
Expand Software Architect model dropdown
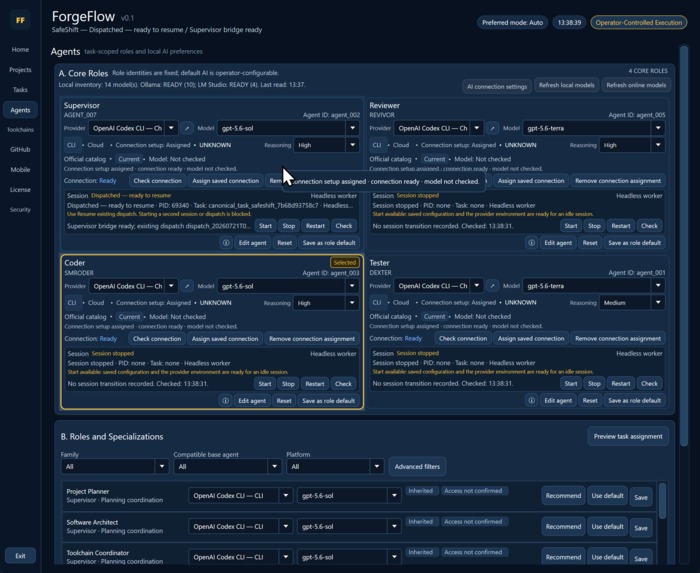[x=394, y=527]
